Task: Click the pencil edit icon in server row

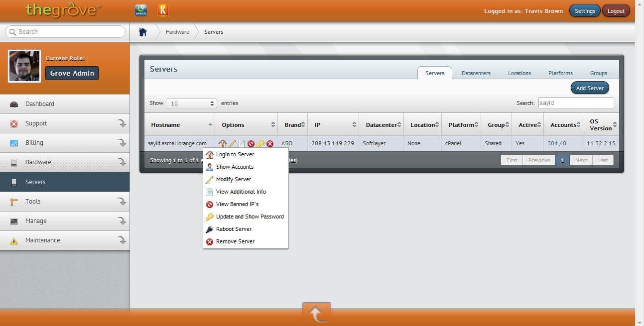Action: (x=232, y=143)
